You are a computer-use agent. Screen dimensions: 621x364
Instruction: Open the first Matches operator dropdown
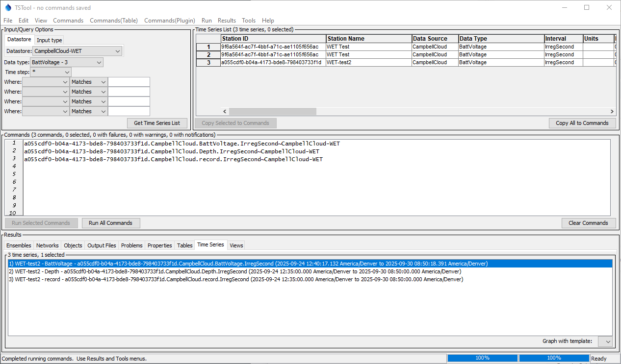pos(89,82)
